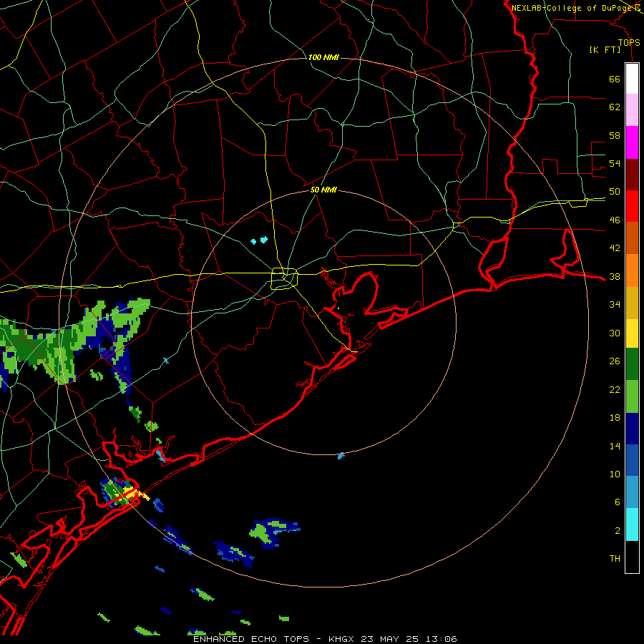The height and width of the screenshot is (644, 644).
Task: Click the white 66 kft legend color
Action: click(632, 79)
